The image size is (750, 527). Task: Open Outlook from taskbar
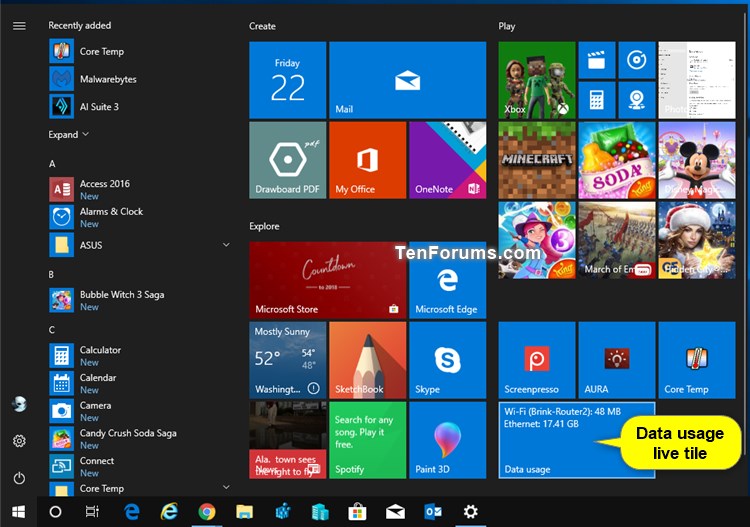433,512
